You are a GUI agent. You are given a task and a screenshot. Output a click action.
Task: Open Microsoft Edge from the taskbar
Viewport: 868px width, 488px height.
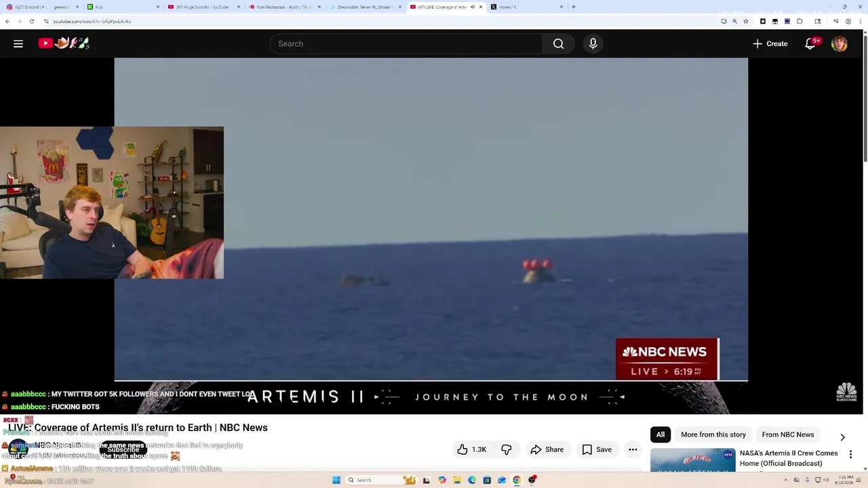[x=472, y=480]
